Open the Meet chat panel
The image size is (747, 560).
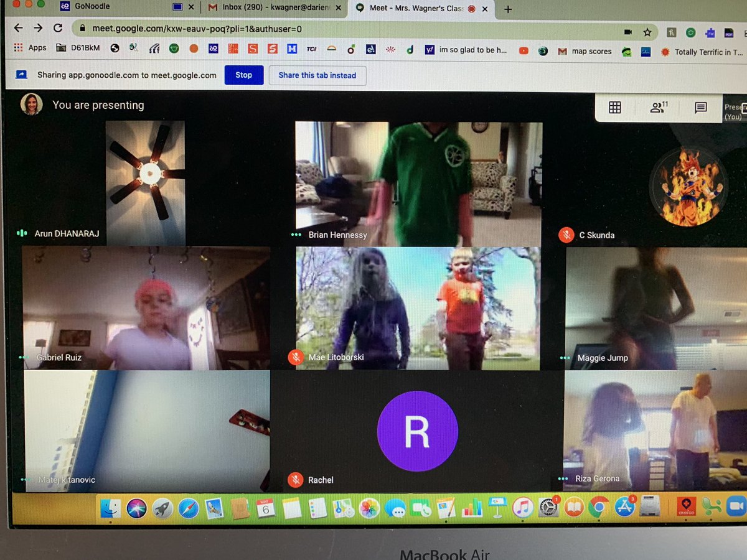coord(700,107)
